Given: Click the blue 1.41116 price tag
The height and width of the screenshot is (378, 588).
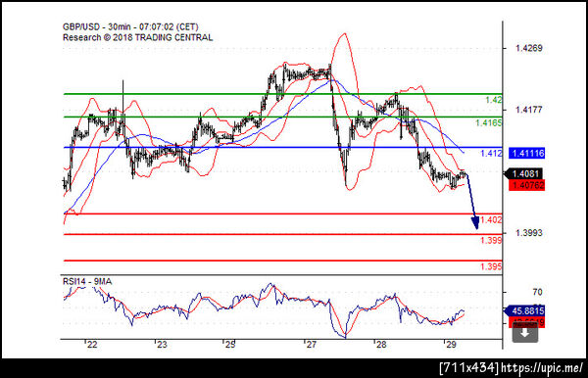Looking at the screenshot, I should [x=526, y=153].
